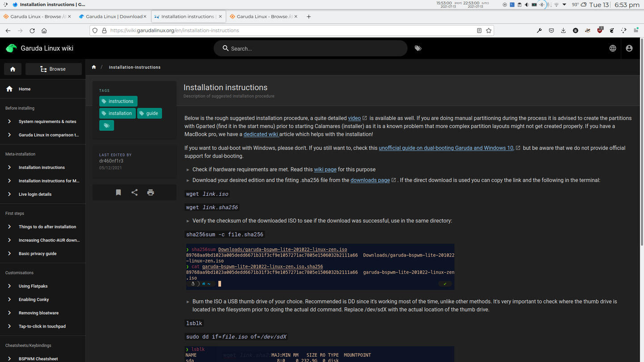
Task: Close the Installation instructions tab
Action: tap(220, 17)
